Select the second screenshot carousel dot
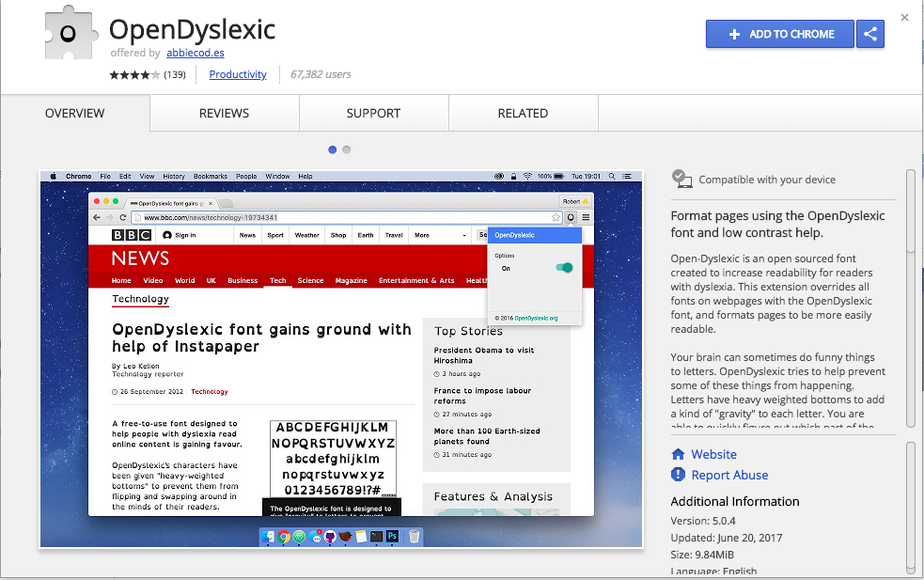Screen dimensions: 924x580 347,149
